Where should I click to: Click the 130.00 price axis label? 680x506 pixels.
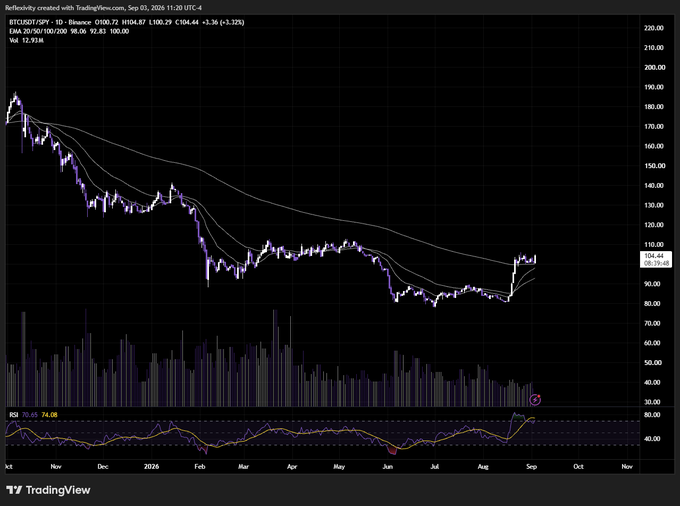654,205
